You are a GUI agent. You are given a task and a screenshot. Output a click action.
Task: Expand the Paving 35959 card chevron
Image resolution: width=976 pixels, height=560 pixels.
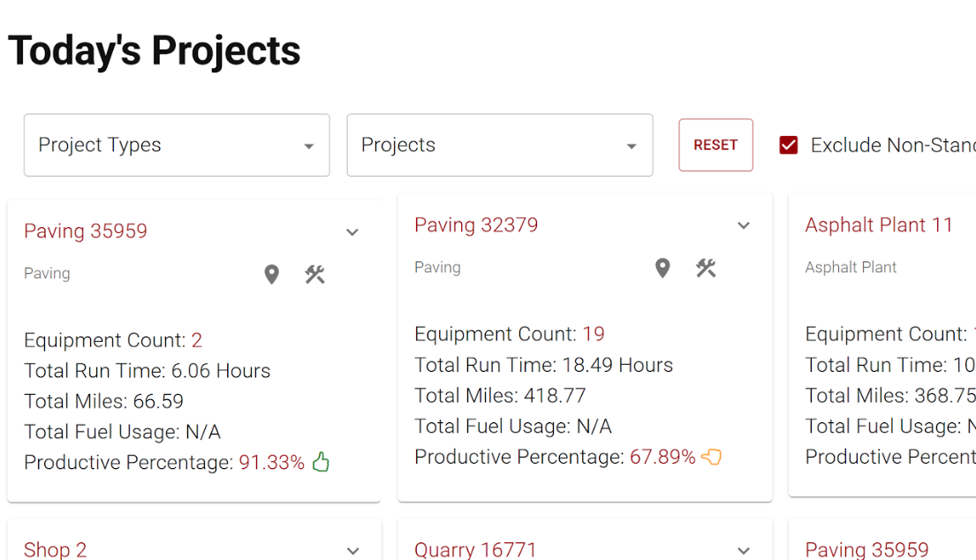pos(352,232)
